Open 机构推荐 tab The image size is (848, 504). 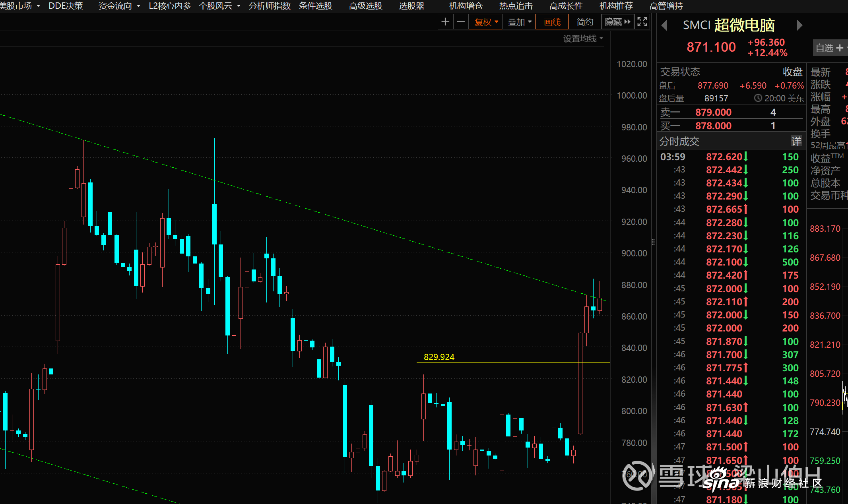tap(616, 6)
